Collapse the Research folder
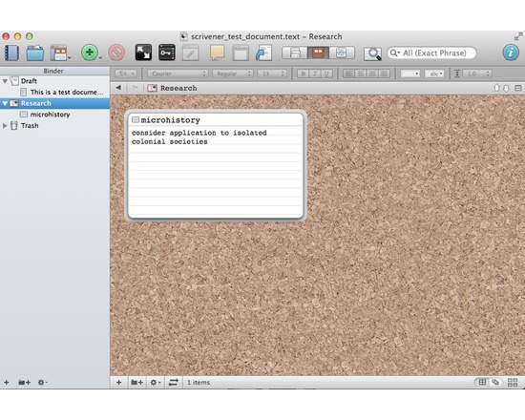Screen dimensions: 525x420 (5, 103)
